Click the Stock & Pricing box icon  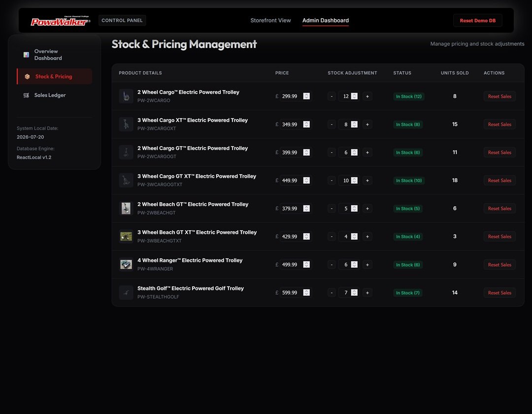(x=27, y=77)
